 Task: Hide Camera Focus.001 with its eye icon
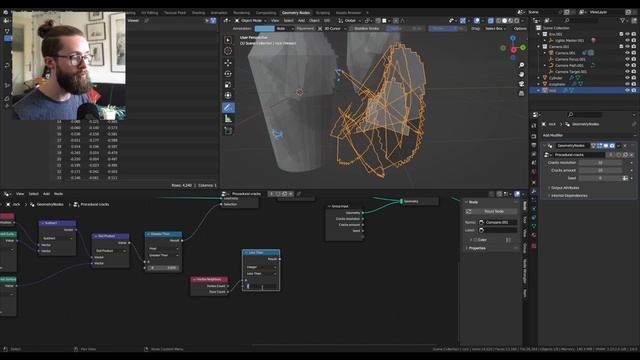[x=627, y=59]
